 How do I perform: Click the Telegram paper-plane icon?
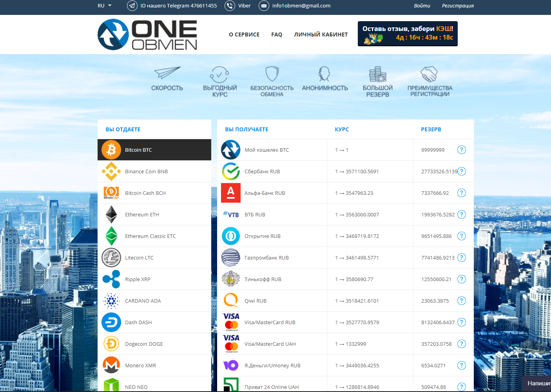132,6
